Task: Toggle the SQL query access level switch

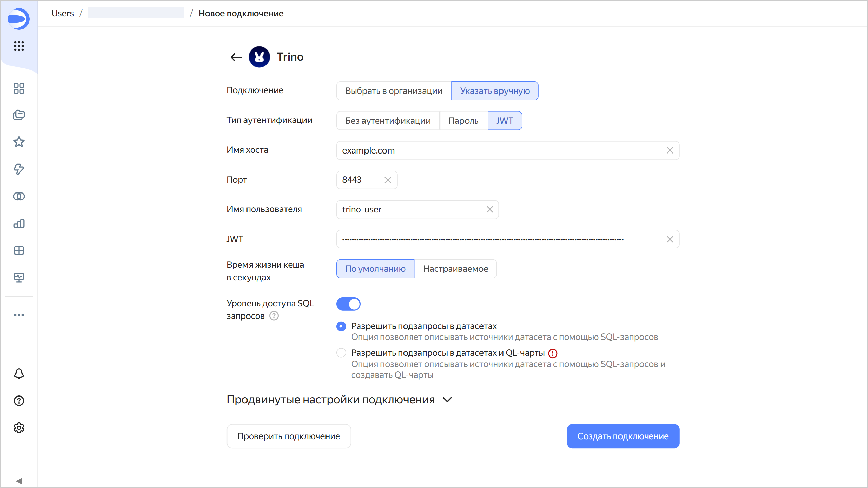Action: tap(348, 304)
